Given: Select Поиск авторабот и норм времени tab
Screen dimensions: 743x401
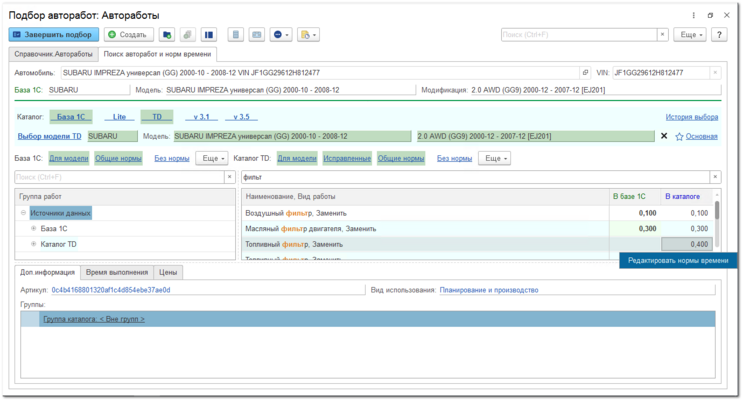Looking at the screenshot, I should click(157, 54).
